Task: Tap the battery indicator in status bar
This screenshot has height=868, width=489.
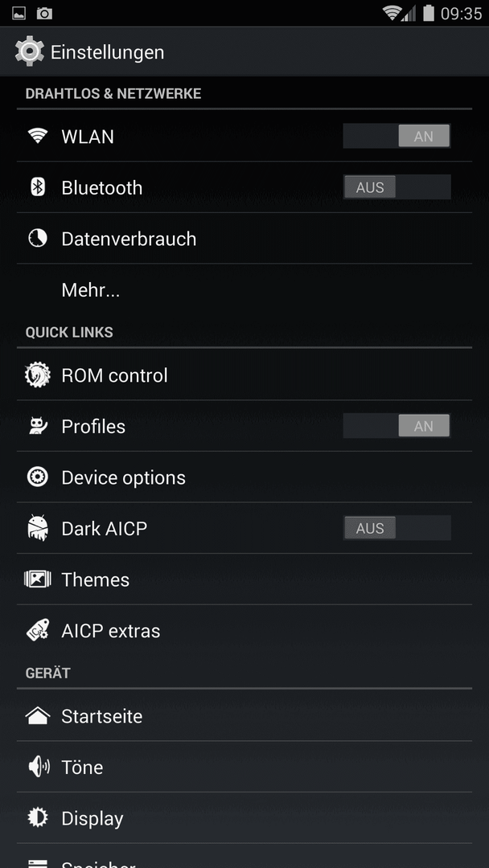Action: coord(428,13)
